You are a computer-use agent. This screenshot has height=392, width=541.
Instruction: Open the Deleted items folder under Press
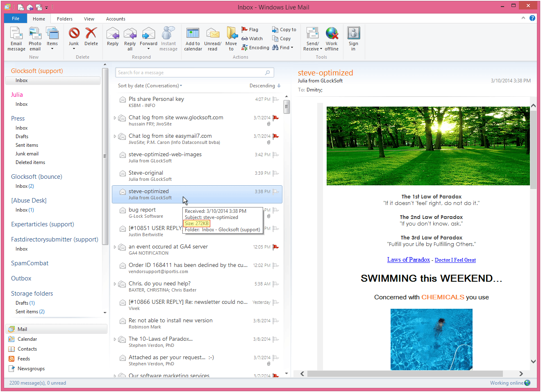pyautogui.click(x=30, y=162)
